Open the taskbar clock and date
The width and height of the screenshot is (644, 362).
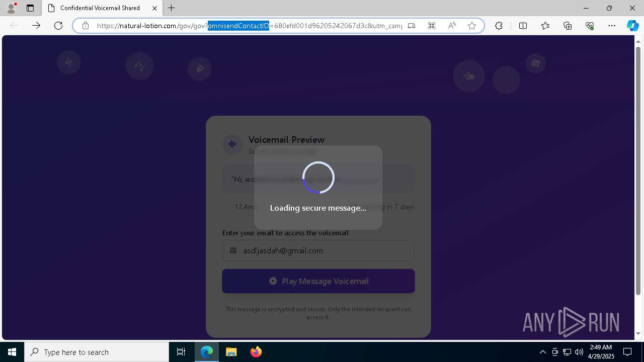click(600, 352)
